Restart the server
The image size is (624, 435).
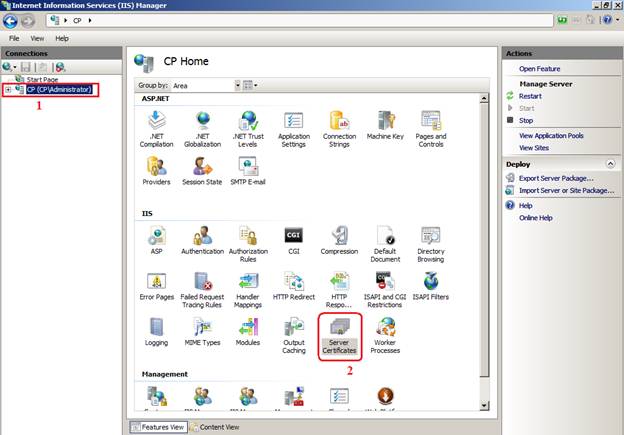coord(530,96)
